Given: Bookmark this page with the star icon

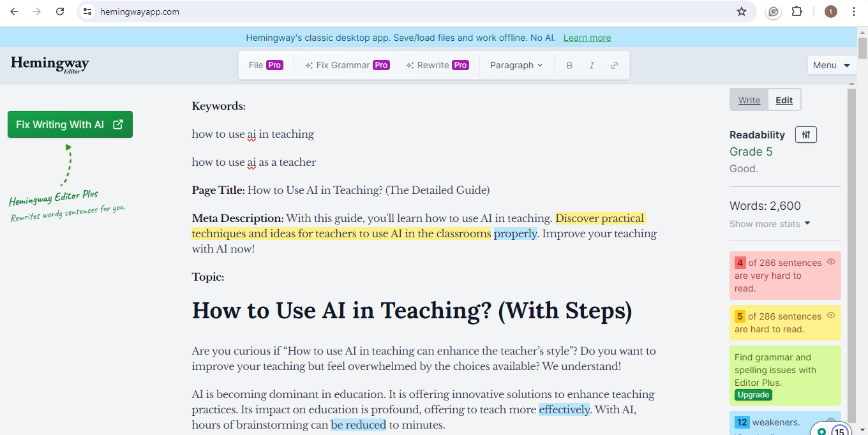Looking at the screenshot, I should pos(741,11).
